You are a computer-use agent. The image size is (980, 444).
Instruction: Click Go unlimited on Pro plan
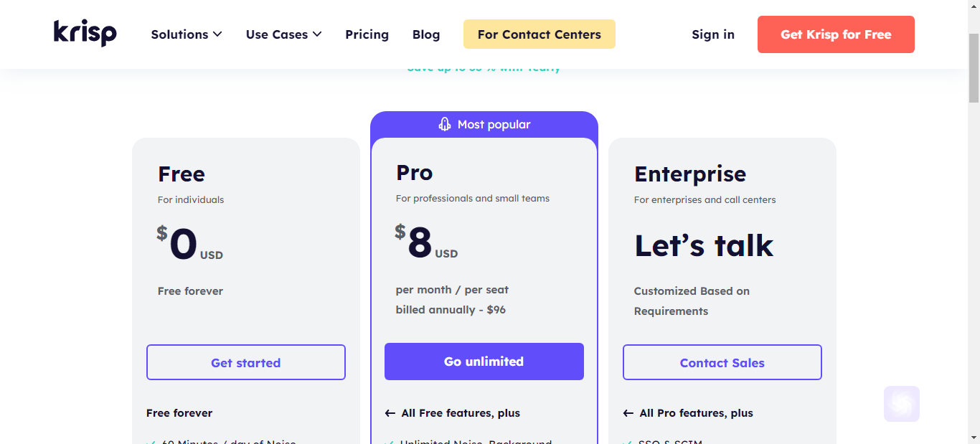pyautogui.click(x=484, y=362)
